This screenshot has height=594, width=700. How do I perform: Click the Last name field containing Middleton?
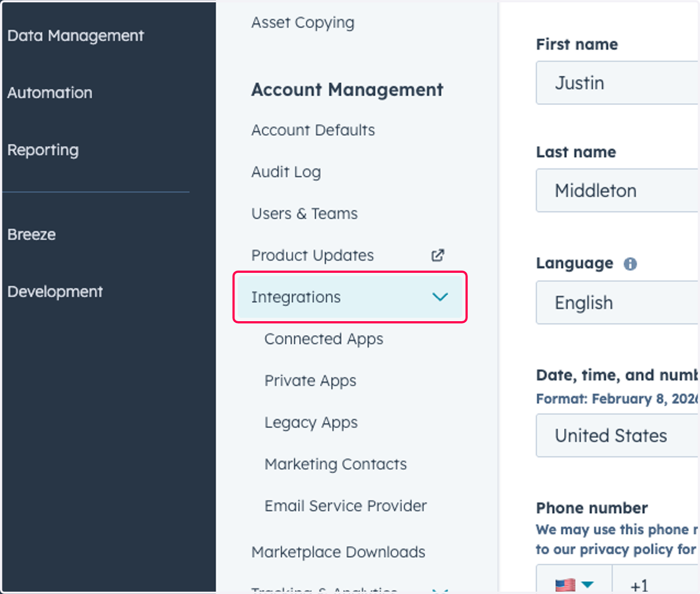pos(617,191)
